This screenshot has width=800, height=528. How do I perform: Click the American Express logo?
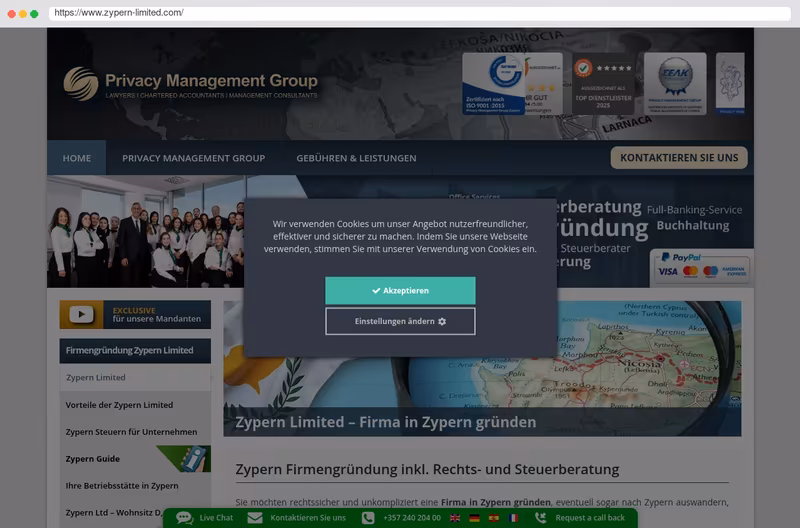(x=733, y=271)
